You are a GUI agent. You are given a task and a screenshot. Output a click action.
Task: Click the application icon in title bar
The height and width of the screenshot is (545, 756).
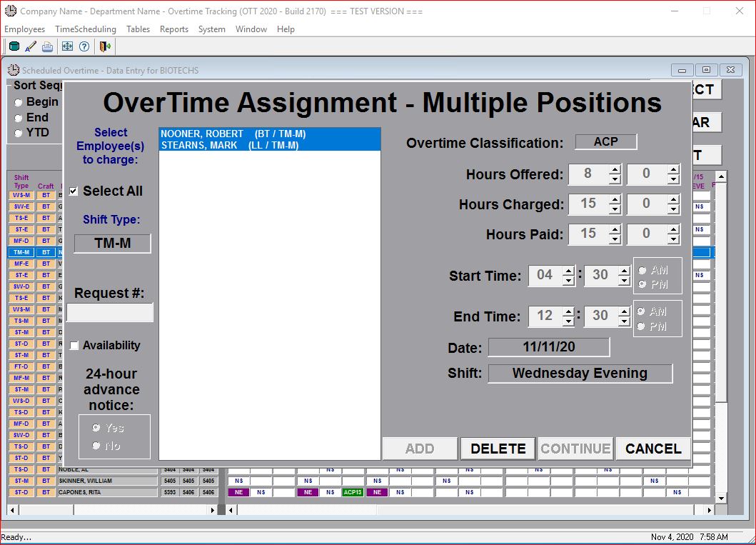(x=10, y=11)
